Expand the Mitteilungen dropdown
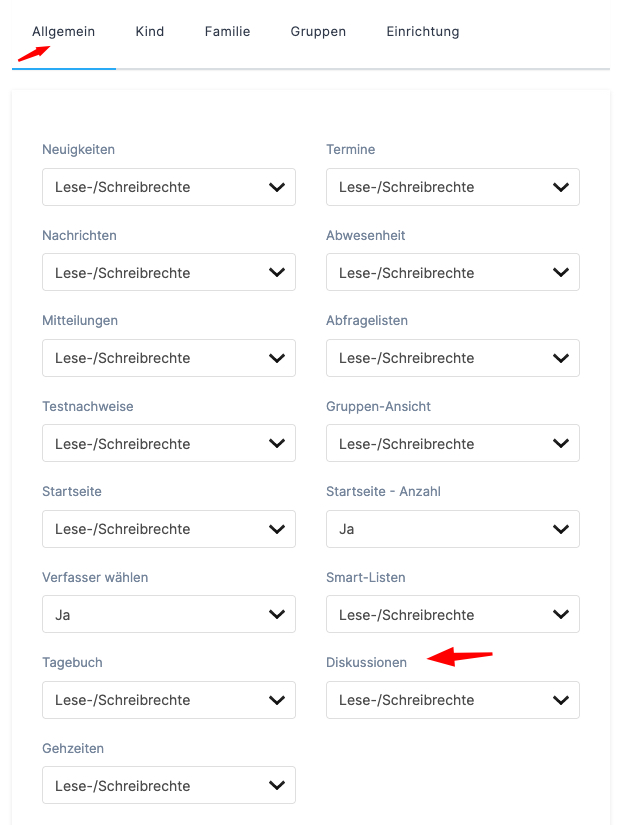626x825 pixels. (169, 358)
